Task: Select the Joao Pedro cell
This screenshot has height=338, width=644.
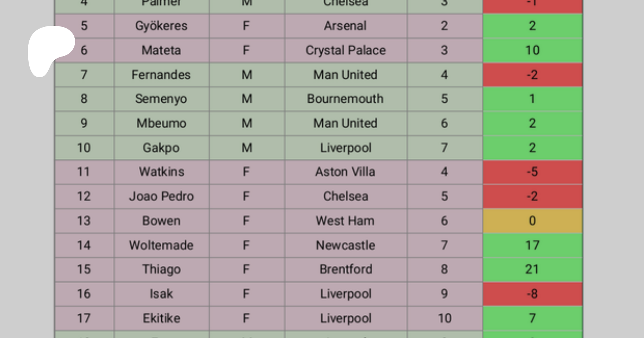Action: click(161, 196)
